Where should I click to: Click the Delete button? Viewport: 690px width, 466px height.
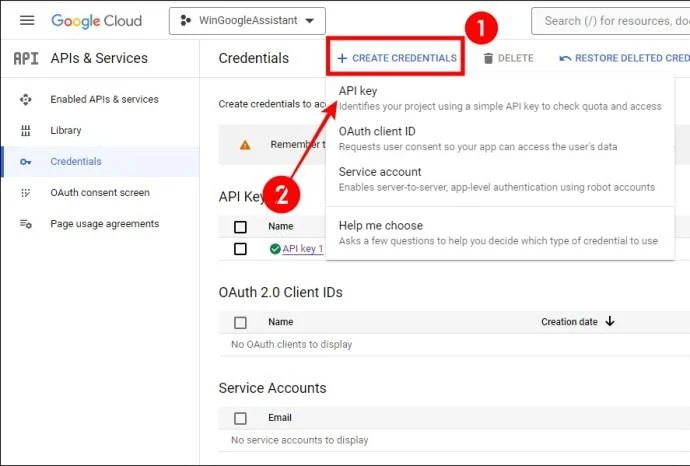(508, 58)
